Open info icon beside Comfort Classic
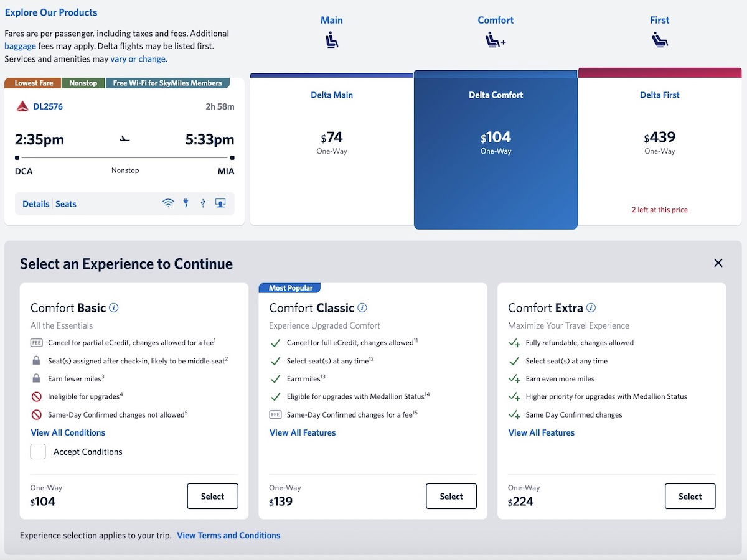Image resolution: width=747 pixels, height=560 pixels. 362,308
